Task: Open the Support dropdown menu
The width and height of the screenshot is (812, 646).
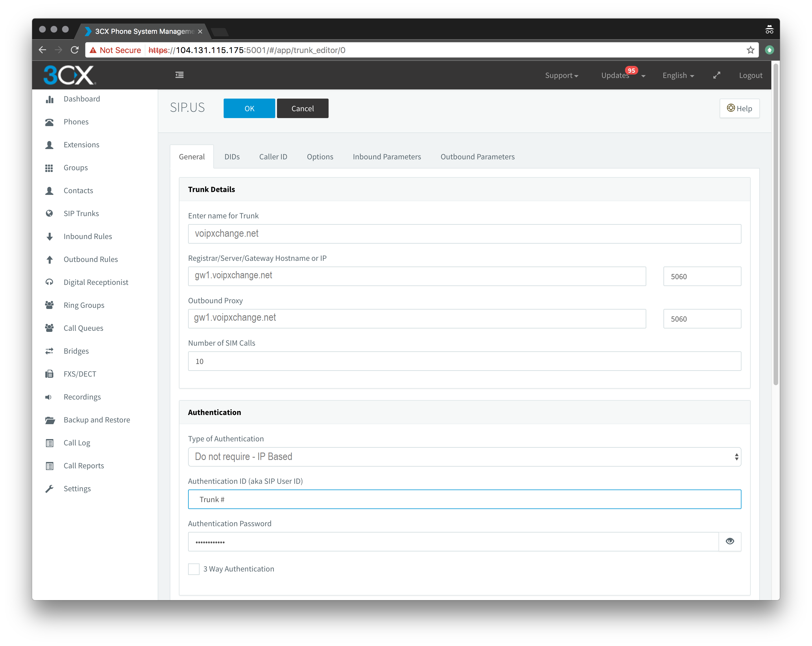Action: tap(561, 75)
